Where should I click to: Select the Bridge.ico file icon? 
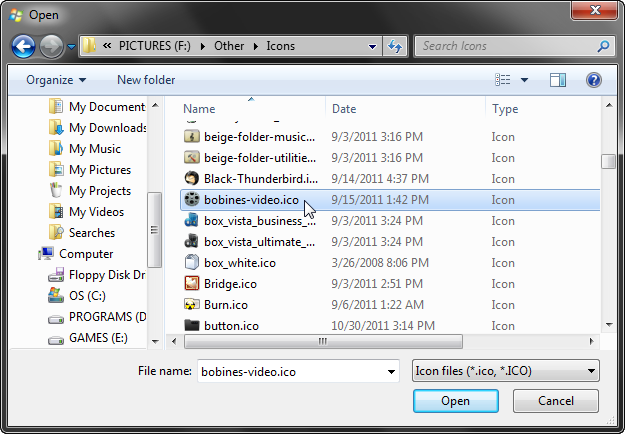point(192,283)
